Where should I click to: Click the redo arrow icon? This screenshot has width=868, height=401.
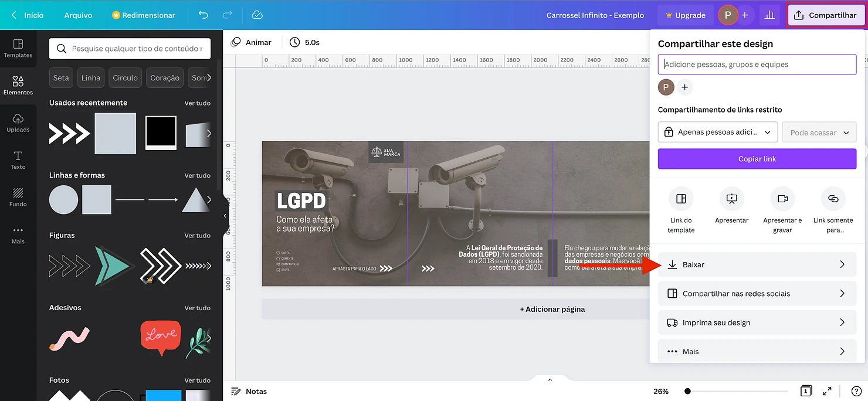(228, 15)
